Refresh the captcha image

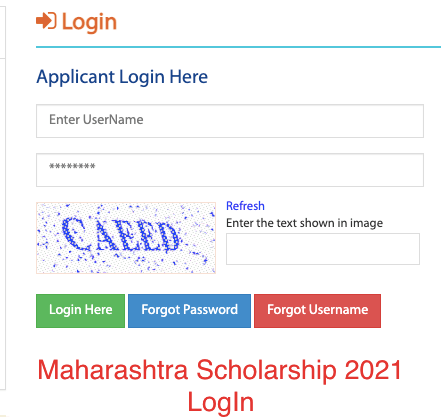pyautogui.click(x=245, y=206)
